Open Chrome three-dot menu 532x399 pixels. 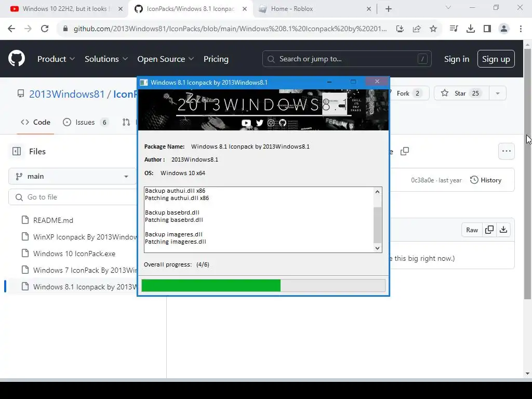521,29
